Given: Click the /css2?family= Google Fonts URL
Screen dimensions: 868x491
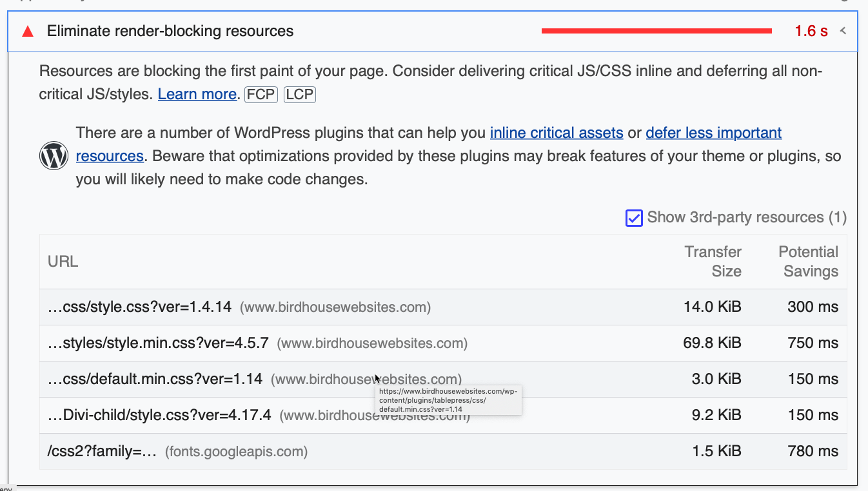Looking at the screenshot, I should point(103,451).
